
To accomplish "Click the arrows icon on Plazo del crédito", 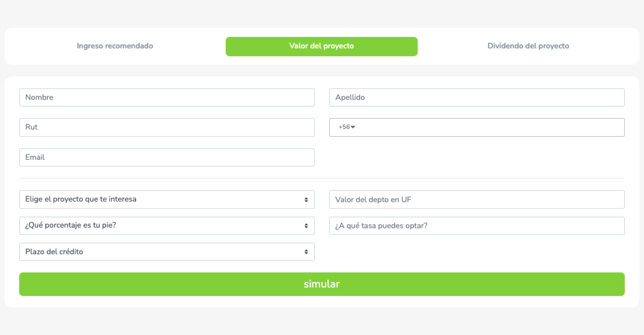I will coord(306,252).
